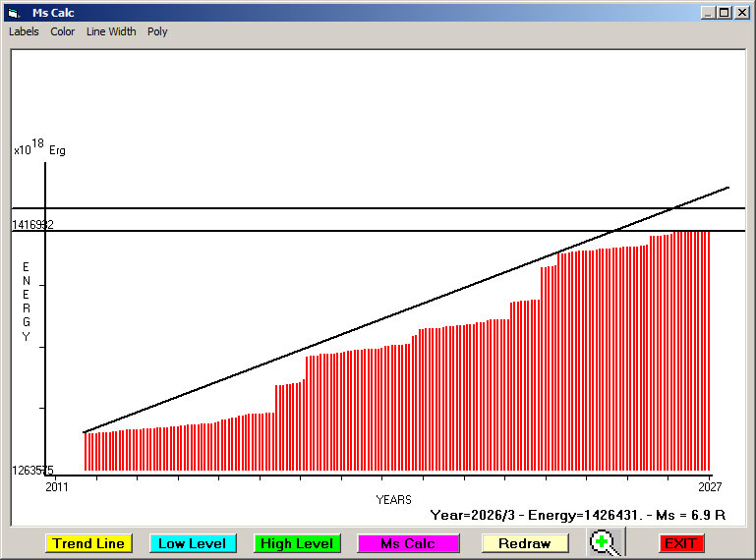Open the Line Width menu

click(111, 31)
